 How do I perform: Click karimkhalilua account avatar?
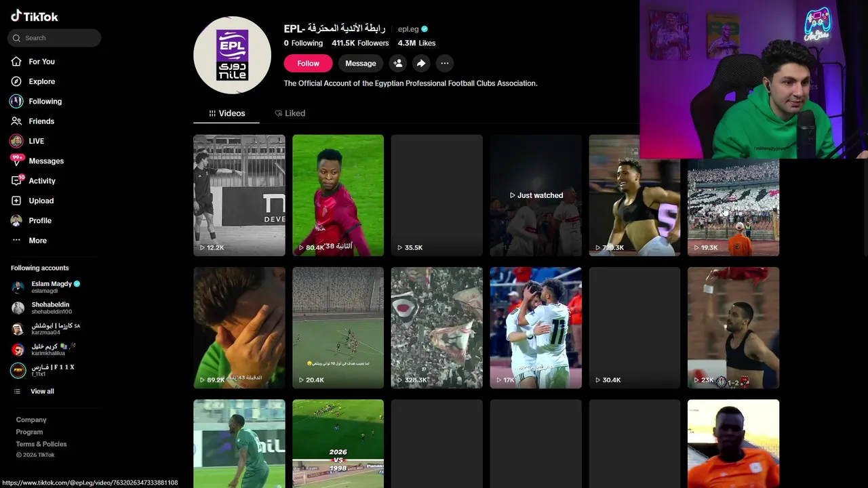tap(18, 350)
